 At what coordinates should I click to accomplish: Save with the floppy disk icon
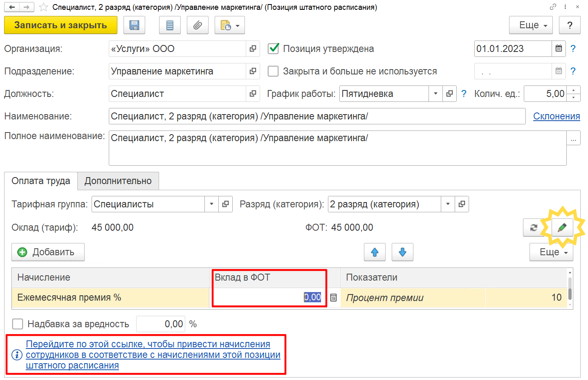pyautogui.click(x=134, y=25)
